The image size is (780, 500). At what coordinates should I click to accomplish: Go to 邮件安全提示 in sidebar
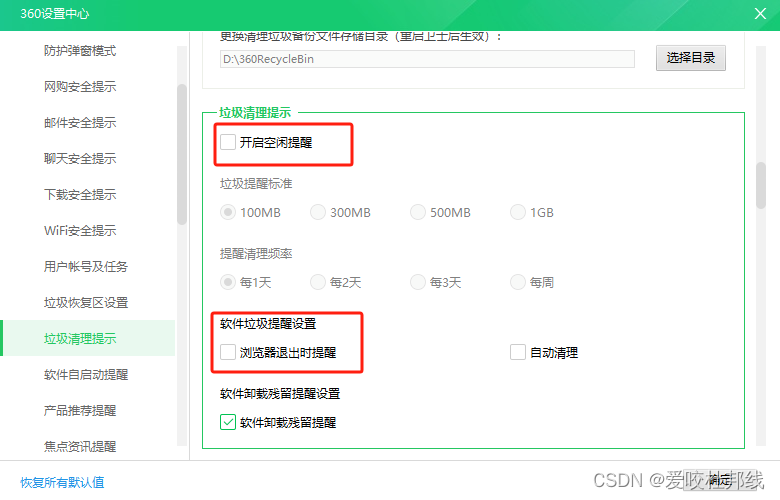(80, 122)
